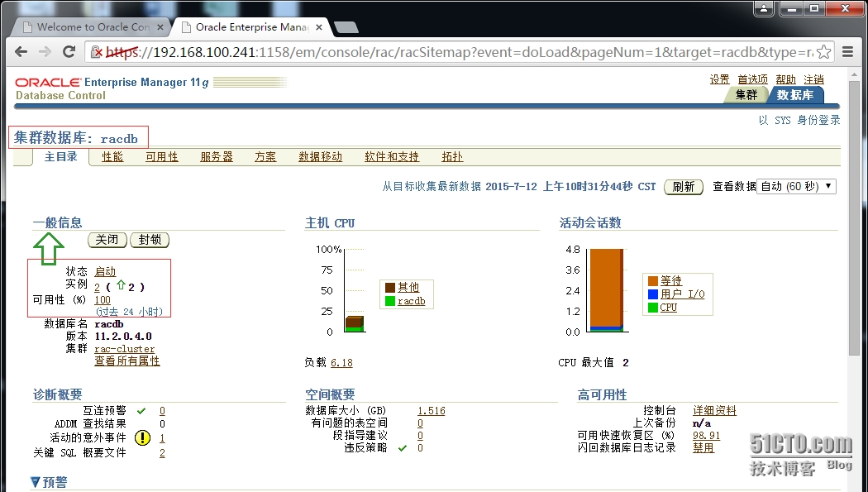The width and height of the screenshot is (868, 492).
Task: Click the 98.91 recovery area link
Action: point(706,436)
